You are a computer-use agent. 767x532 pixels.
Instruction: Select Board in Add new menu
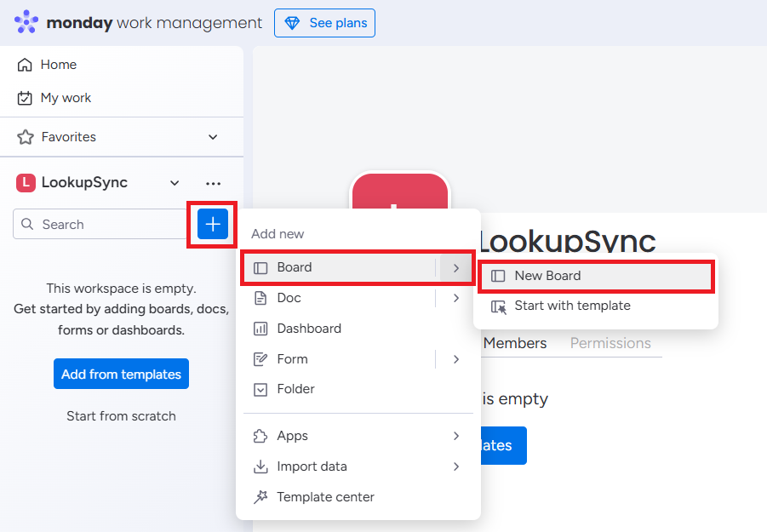340,267
